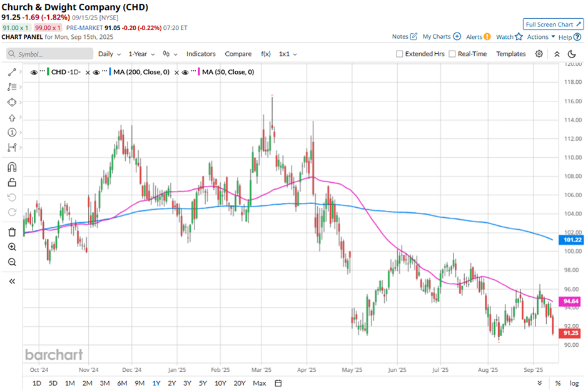Toggle visibility of MA 50 indicator
The image size is (588, 390).
185,73
